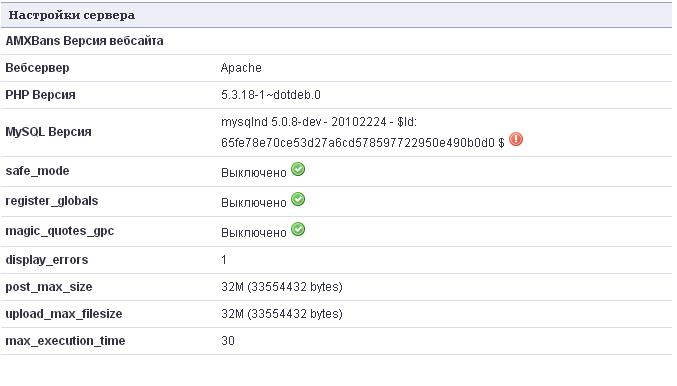Click the mysqlnd 5.0.8-dev version text

click(363, 132)
